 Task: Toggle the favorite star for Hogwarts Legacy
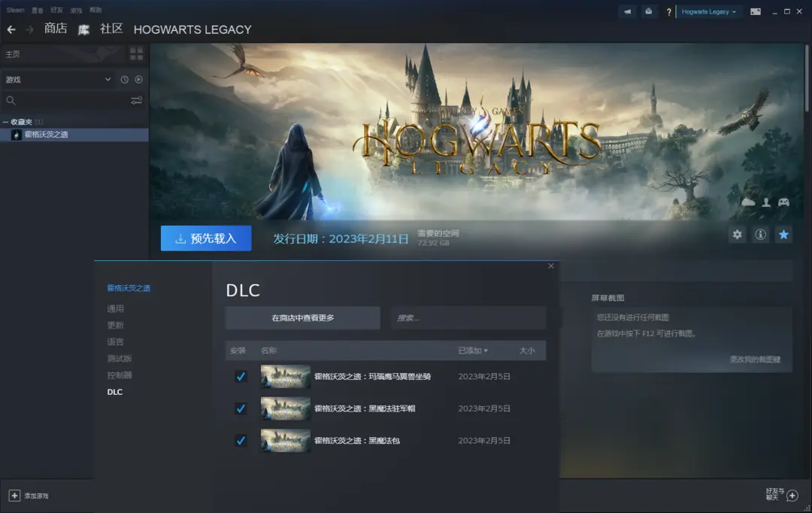783,235
